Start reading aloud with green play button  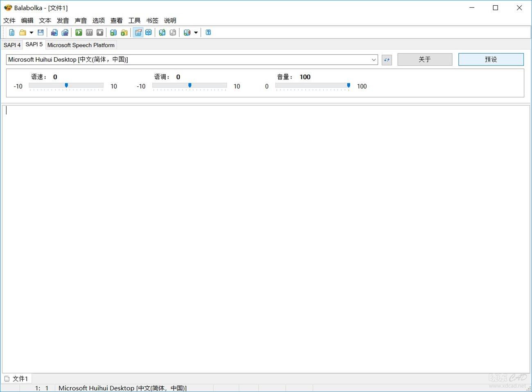pyautogui.click(x=79, y=33)
